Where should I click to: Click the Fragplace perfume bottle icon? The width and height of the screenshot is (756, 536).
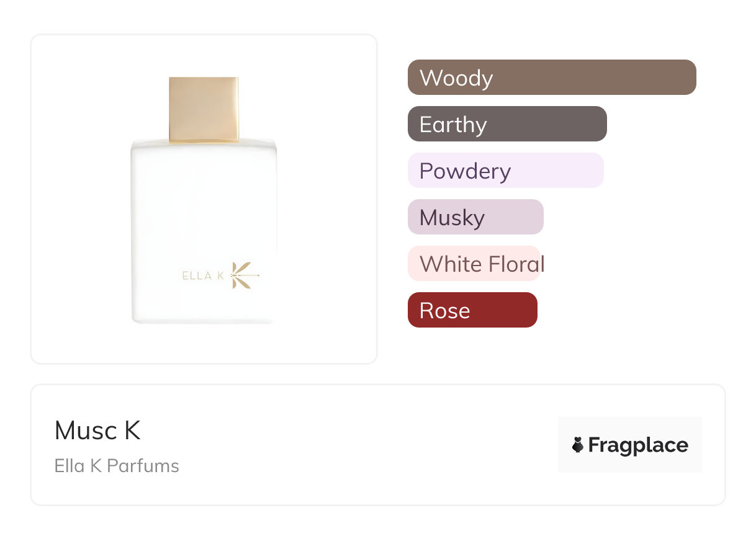[x=578, y=445]
